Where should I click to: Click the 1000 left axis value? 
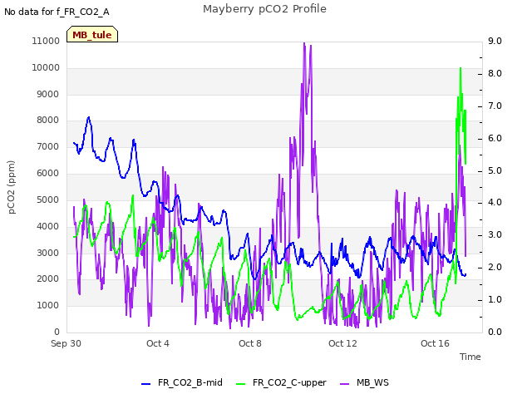tap(48, 305)
